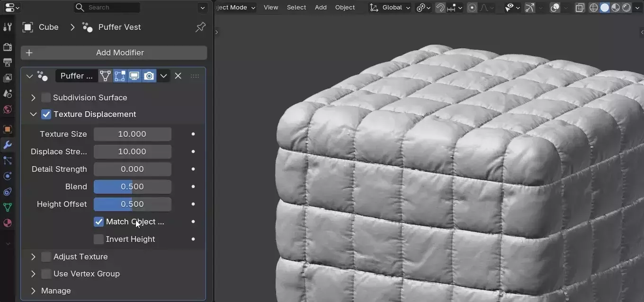Image resolution: width=644 pixels, height=302 pixels.
Task: Toggle modifier render visibility camera icon
Action: (149, 76)
